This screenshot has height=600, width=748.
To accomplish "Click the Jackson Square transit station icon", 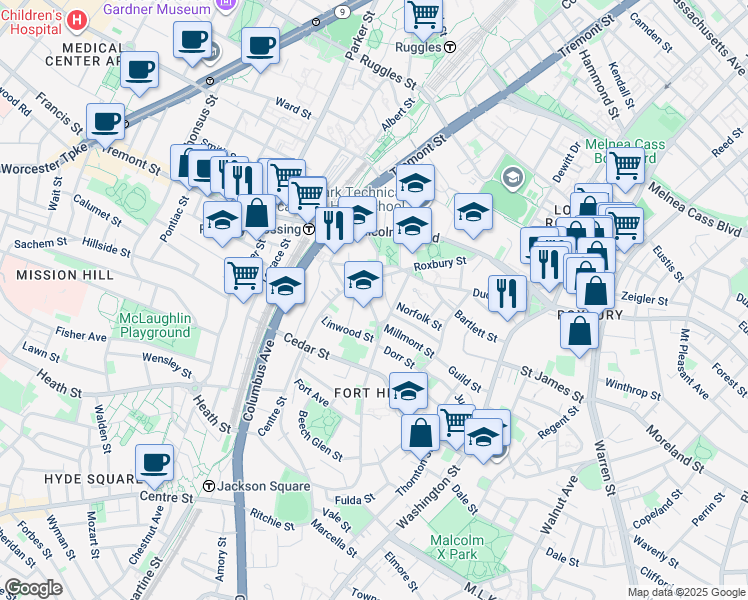I will tap(208, 486).
